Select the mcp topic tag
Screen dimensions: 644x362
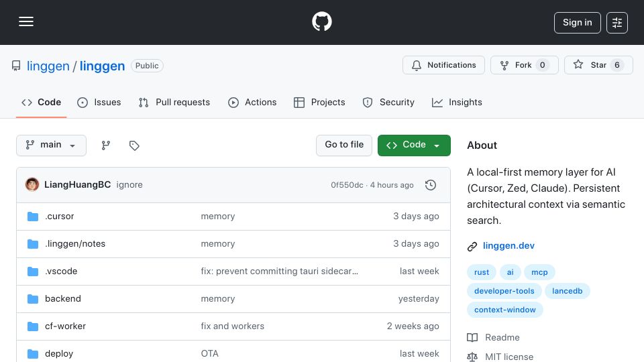[539, 272]
